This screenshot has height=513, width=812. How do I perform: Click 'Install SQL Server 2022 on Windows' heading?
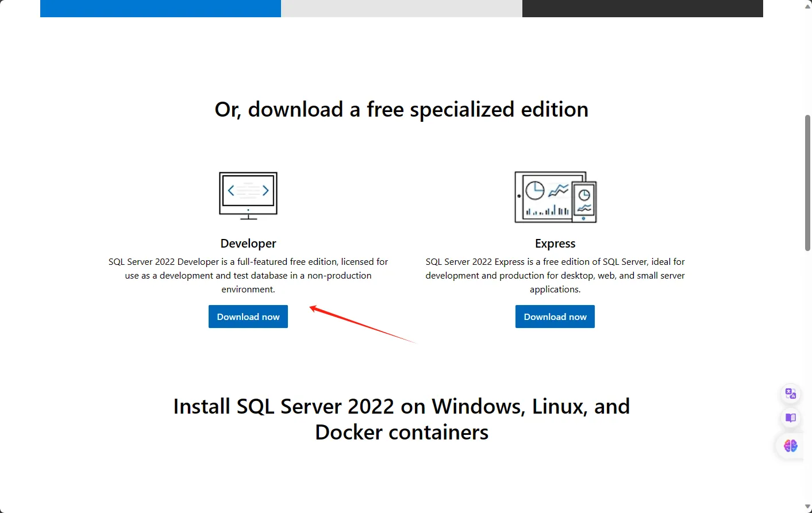coord(402,419)
